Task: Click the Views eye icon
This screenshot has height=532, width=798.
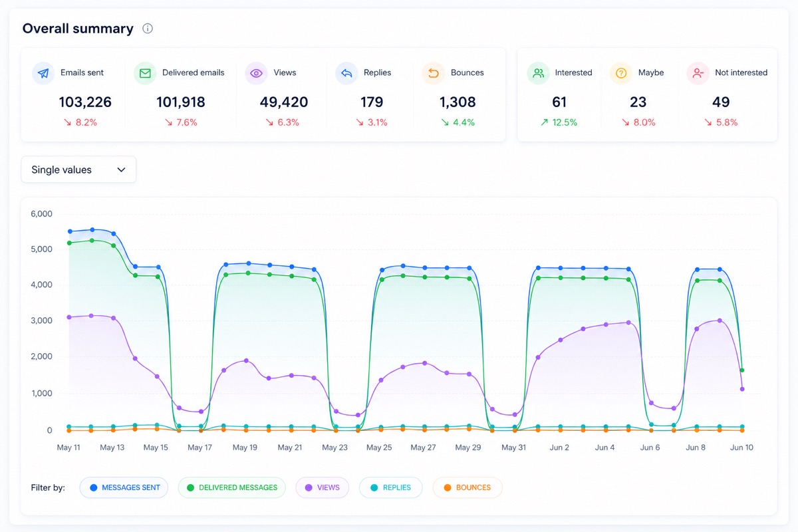Action: point(256,73)
